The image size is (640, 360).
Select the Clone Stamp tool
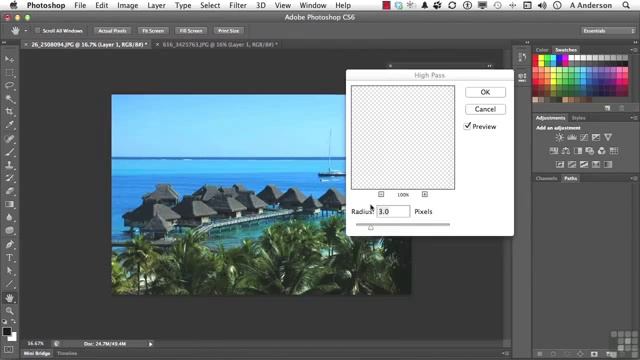(x=9, y=165)
